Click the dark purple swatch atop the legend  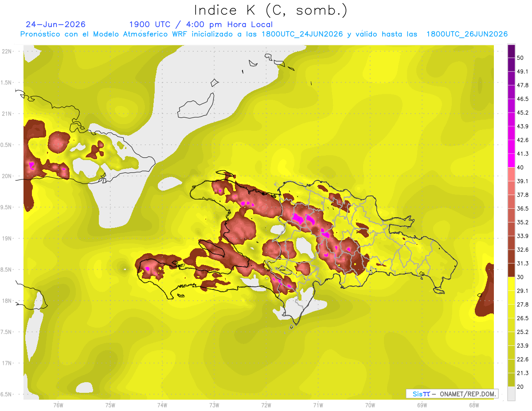[x=511, y=51]
